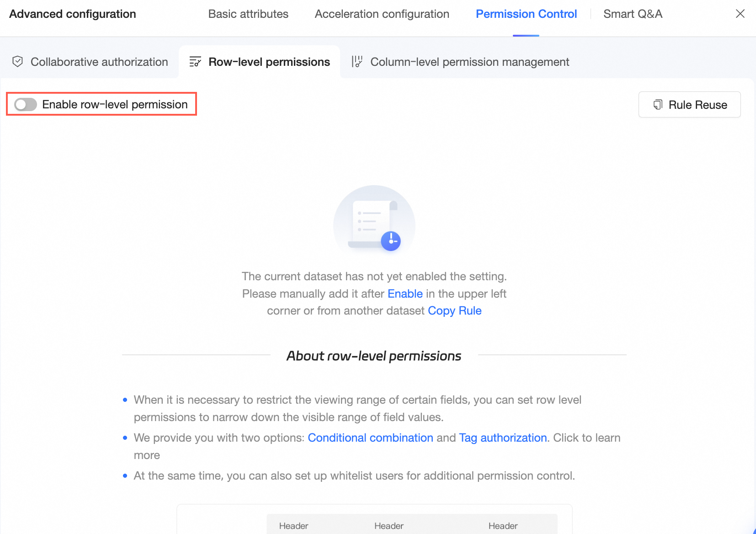Click the Enable row-level permission label text
This screenshot has width=756, height=534.
pos(115,105)
